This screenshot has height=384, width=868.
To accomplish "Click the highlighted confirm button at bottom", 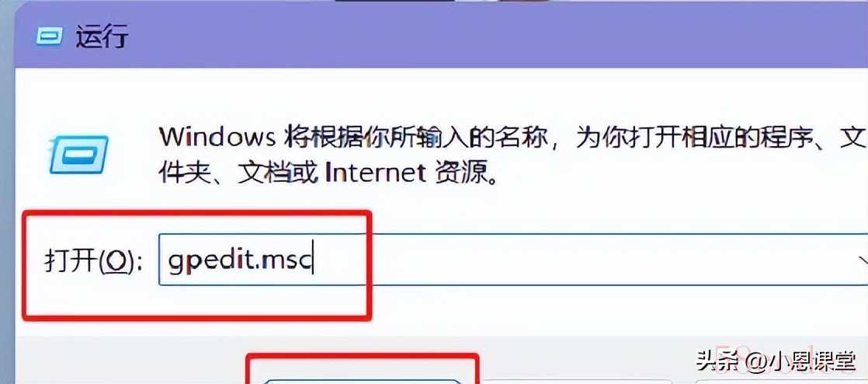I will 361,381.
